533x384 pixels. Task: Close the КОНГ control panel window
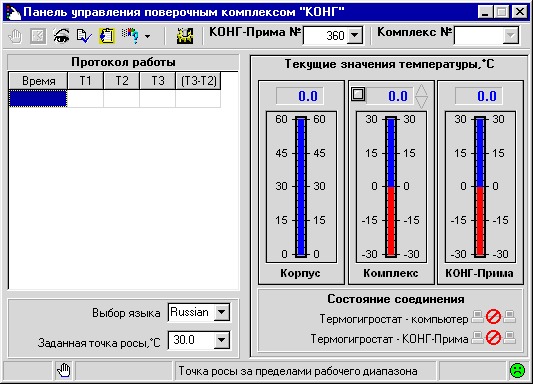pyautogui.click(x=519, y=12)
